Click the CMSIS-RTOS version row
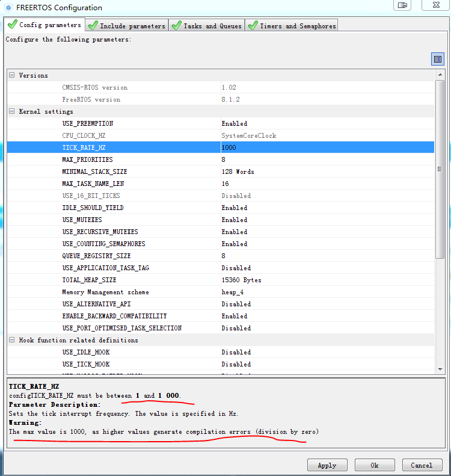The height and width of the screenshot is (476, 451). [221, 87]
